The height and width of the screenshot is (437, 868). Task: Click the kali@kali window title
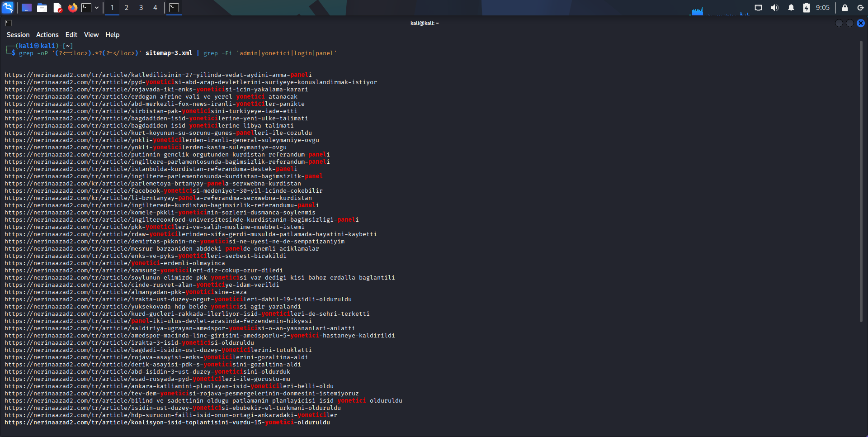click(x=425, y=23)
